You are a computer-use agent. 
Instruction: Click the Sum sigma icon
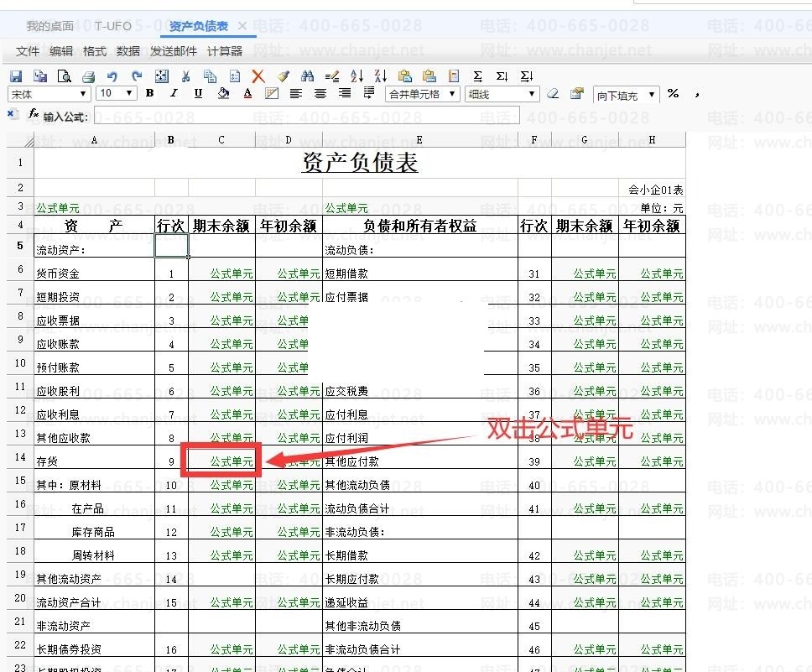coord(477,76)
